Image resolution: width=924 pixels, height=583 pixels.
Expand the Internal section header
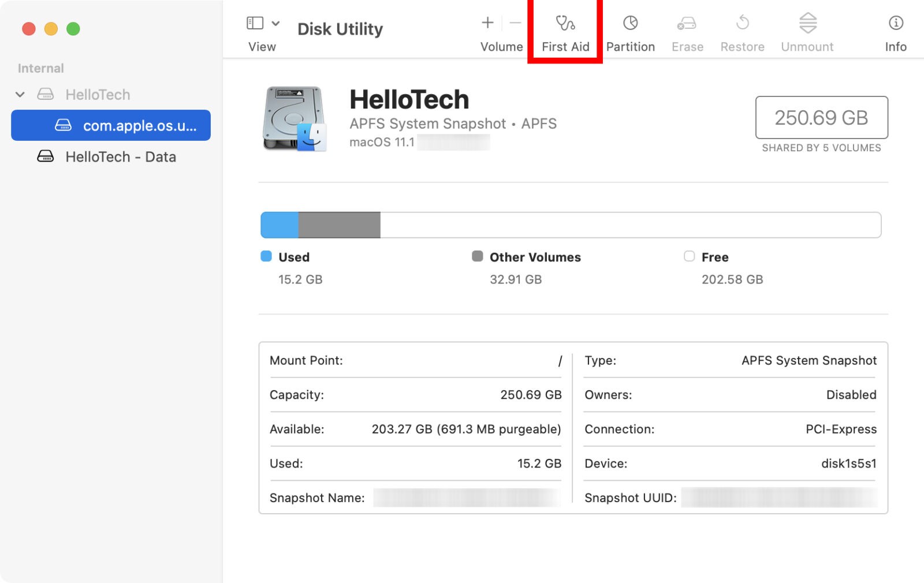pyautogui.click(x=40, y=68)
